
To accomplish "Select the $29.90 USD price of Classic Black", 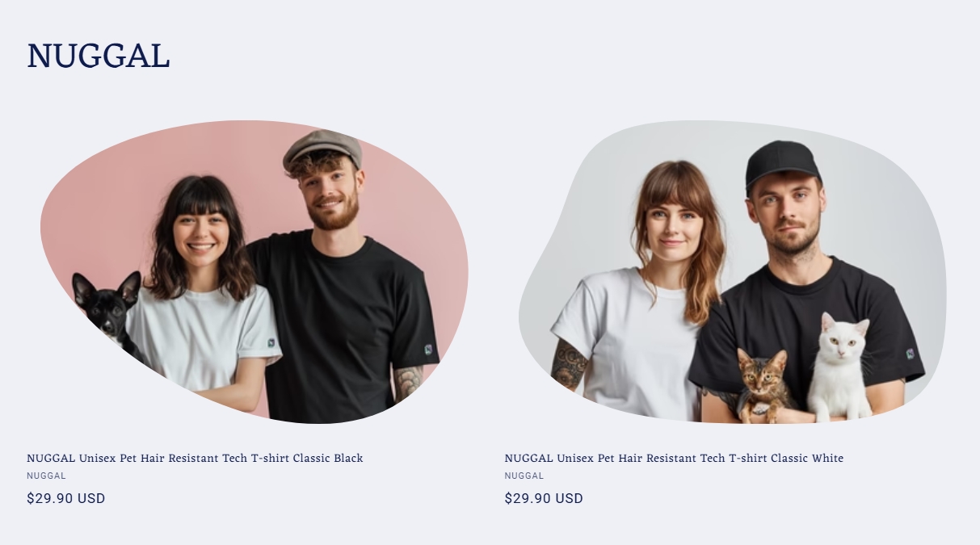I will tap(66, 498).
